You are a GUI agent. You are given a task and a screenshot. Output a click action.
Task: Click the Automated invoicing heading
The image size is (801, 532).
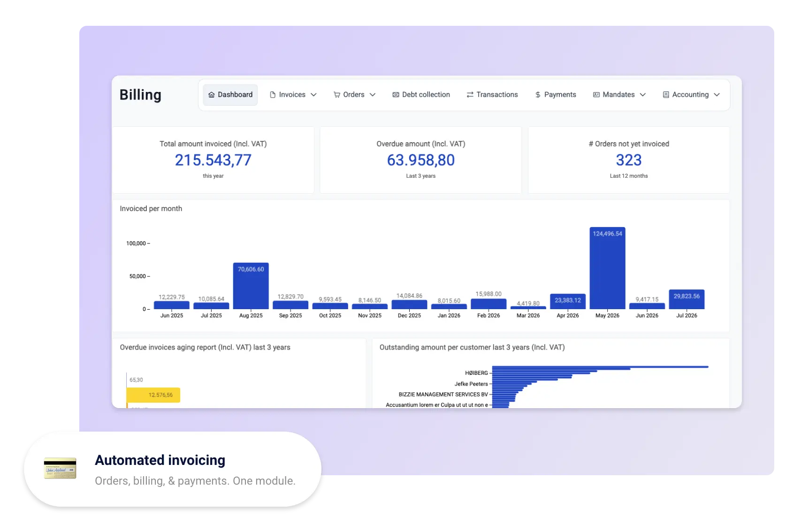(160, 460)
